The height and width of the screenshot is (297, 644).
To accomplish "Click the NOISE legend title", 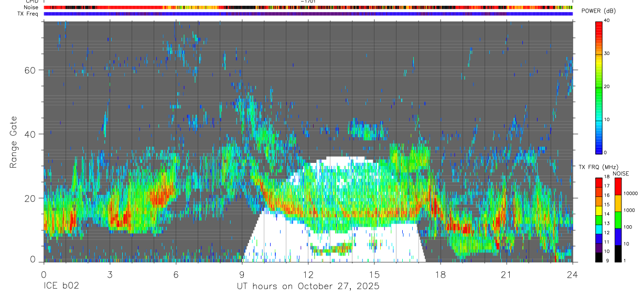I will tap(621, 173).
